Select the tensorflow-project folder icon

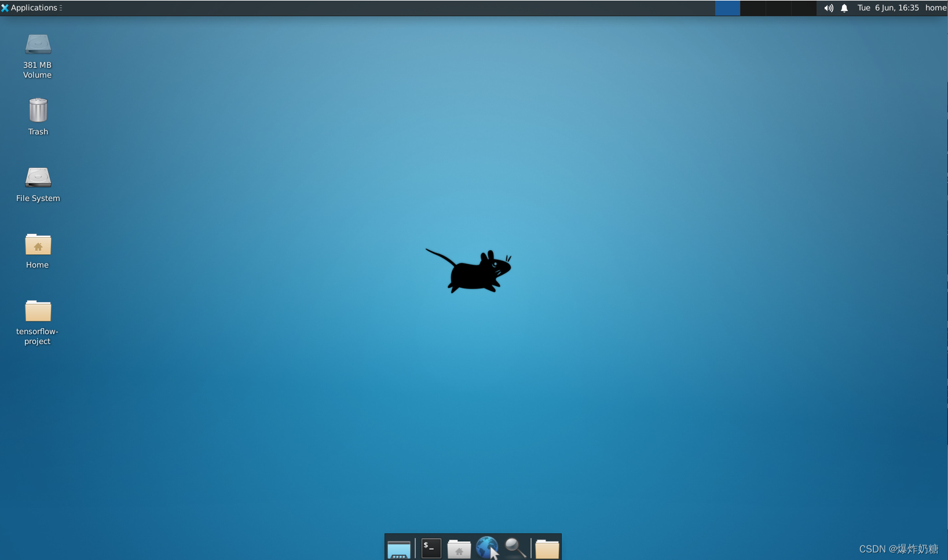38,311
